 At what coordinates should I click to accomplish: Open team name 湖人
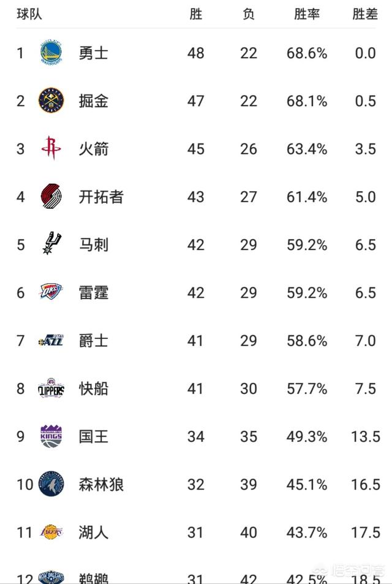[94, 533]
